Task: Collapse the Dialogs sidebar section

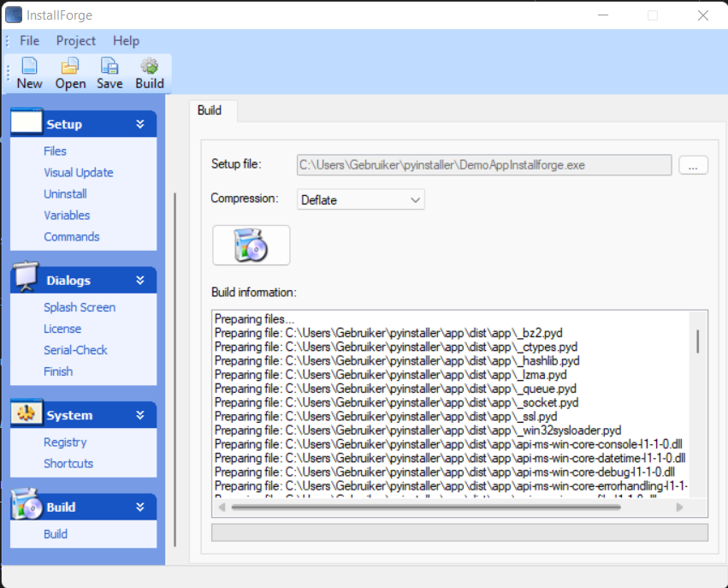Action: click(140, 280)
